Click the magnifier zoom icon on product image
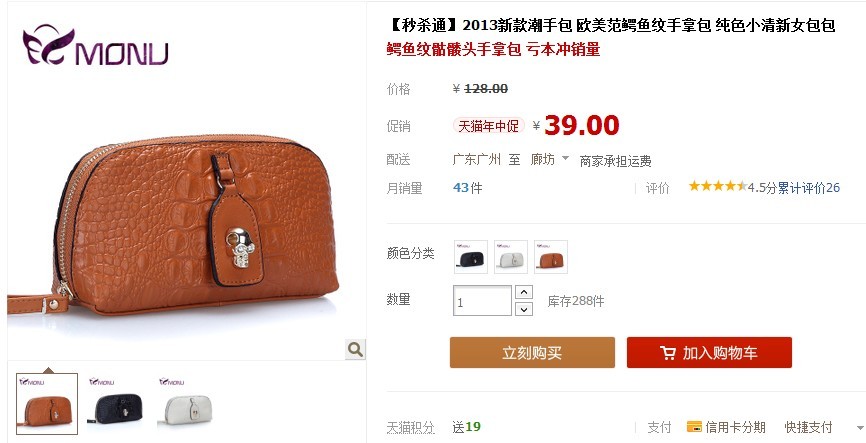This screenshot has height=443, width=866. 355,349
